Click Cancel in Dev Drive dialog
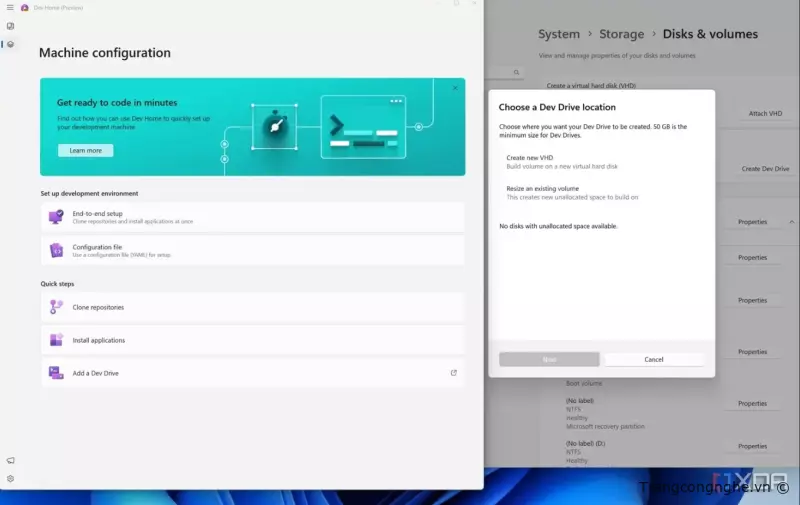This screenshot has width=800, height=505. click(x=654, y=359)
